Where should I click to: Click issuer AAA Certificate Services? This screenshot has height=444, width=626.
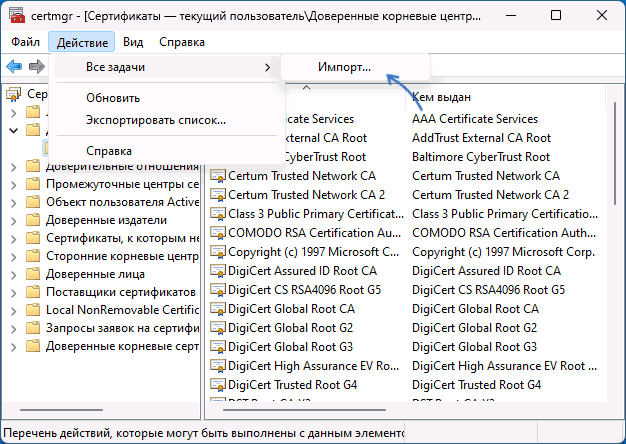tap(475, 119)
